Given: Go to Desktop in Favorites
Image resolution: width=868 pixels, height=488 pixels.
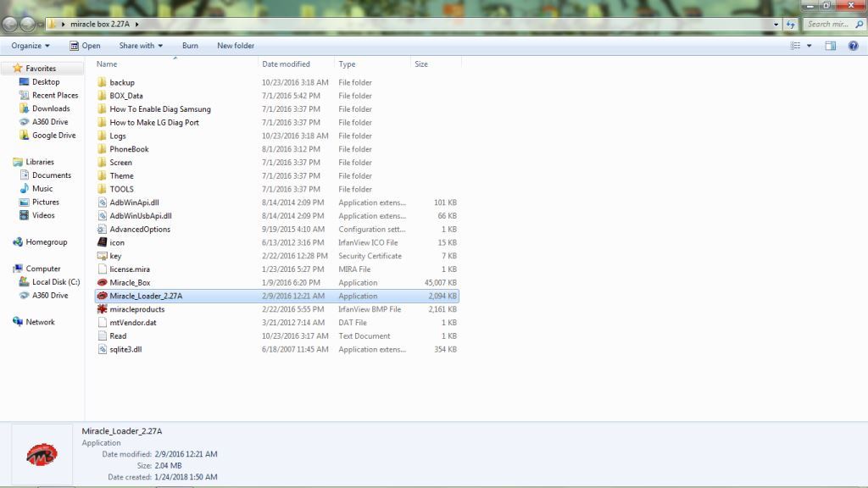Looking at the screenshot, I should point(46,82).
